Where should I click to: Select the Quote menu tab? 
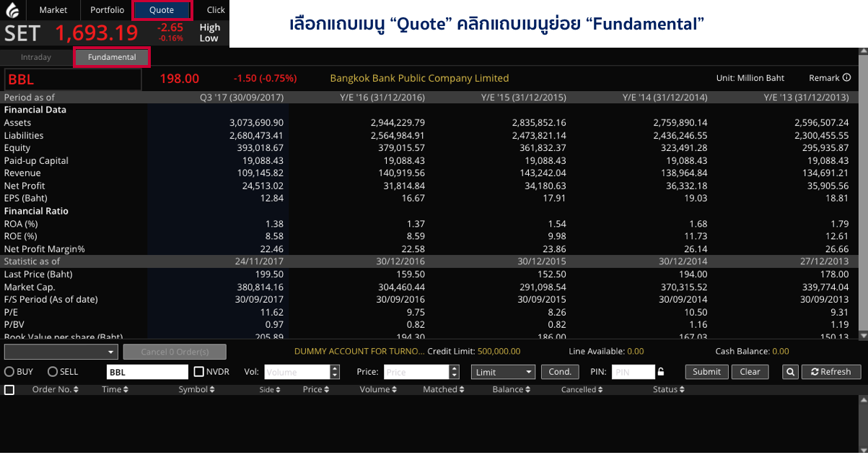[x=162, y=10]
